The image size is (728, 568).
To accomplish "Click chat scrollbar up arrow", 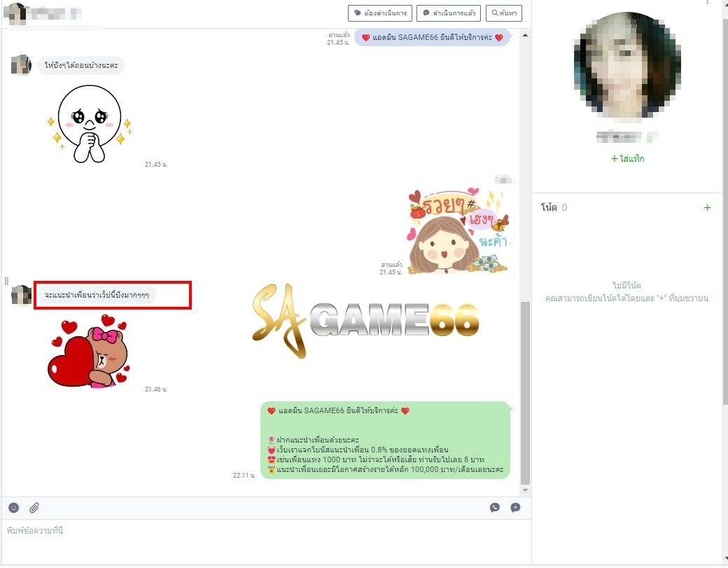I will point(526,34).
